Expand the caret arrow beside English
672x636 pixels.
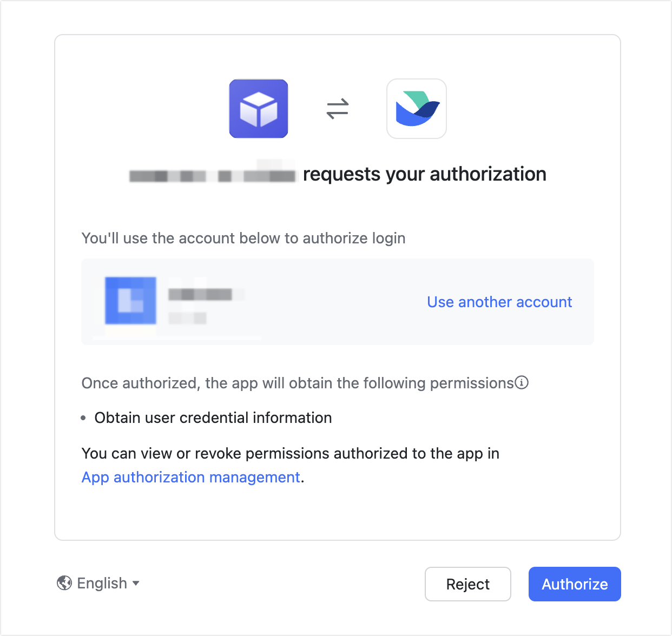click(x=136, y=583)
